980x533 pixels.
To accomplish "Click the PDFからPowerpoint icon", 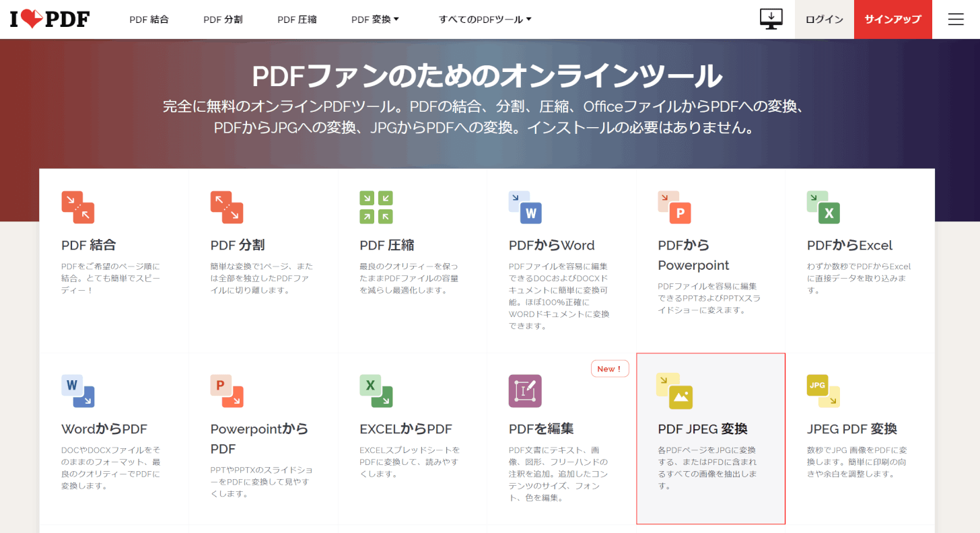I will 674,207.
